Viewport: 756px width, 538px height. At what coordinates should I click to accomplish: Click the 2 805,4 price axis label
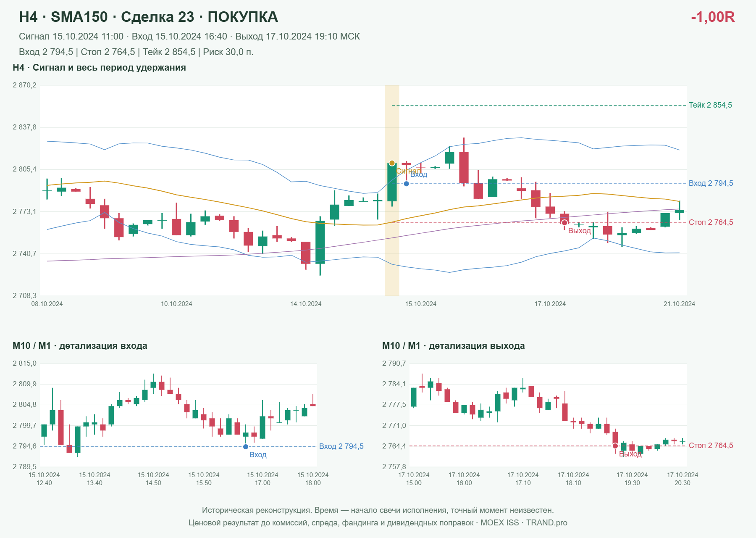tap(24, 169)
